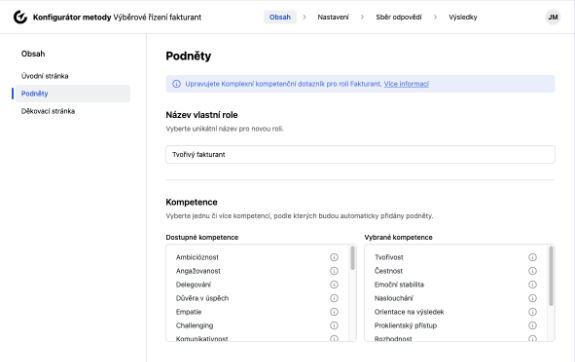This screenshot has height=362, width=575.
Task: Click info icon next to Delegování
Action: click(x=334, y=284)
